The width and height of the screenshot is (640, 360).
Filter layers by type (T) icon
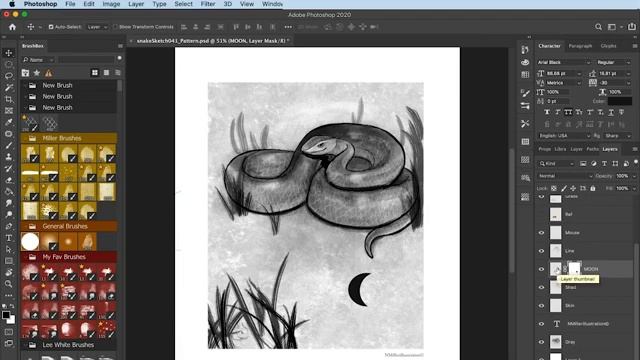(x=604, y=164)
